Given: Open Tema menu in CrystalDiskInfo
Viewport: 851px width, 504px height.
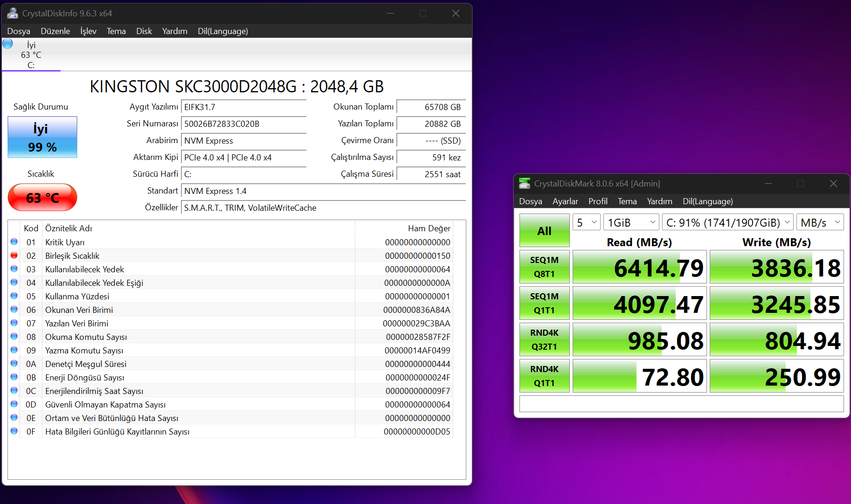Looking at the screenshot, I should tap(116, 31).
